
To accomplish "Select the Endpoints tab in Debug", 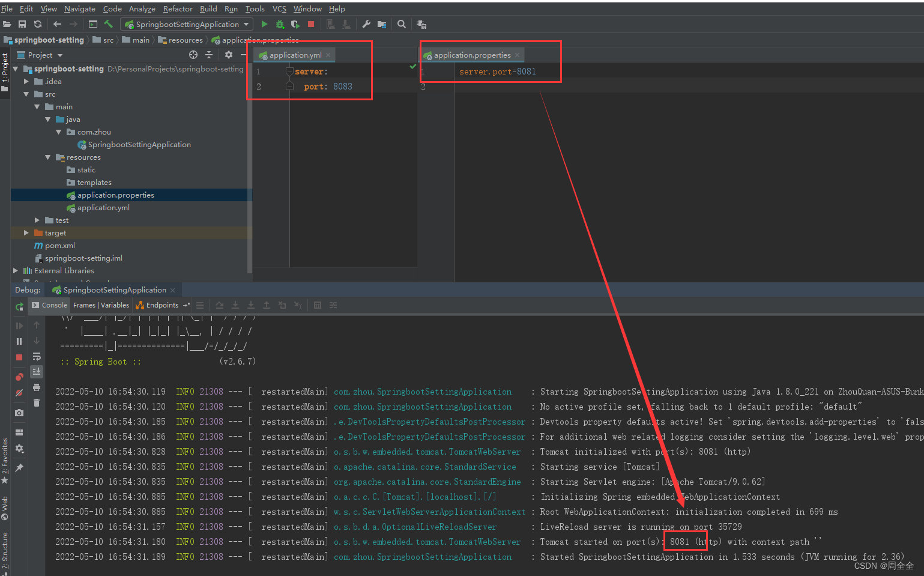I will (x=157, y=305).
